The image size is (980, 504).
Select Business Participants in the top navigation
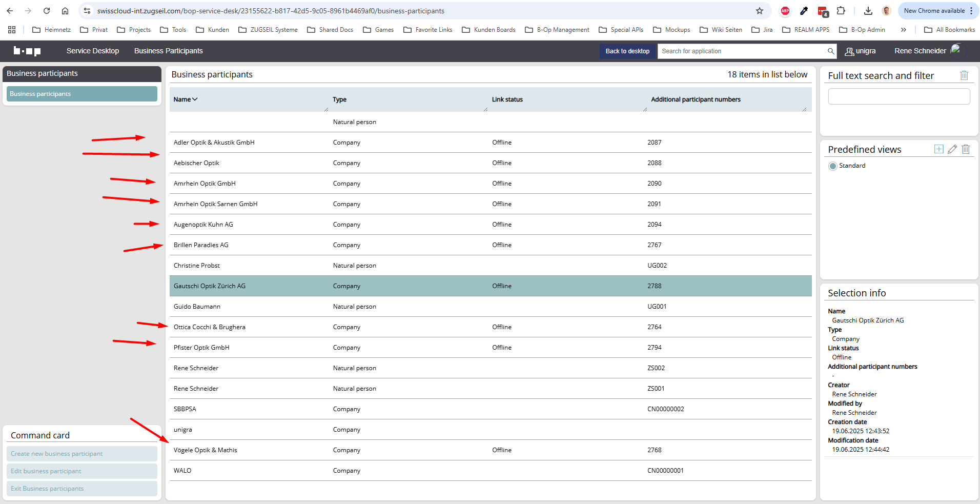168,51
